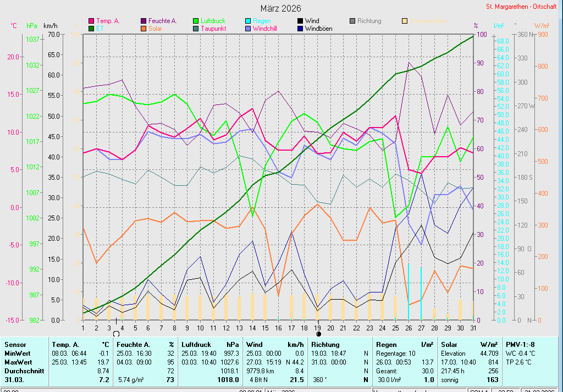Toggle the Regen cyan legend box

tap(248, 21)
